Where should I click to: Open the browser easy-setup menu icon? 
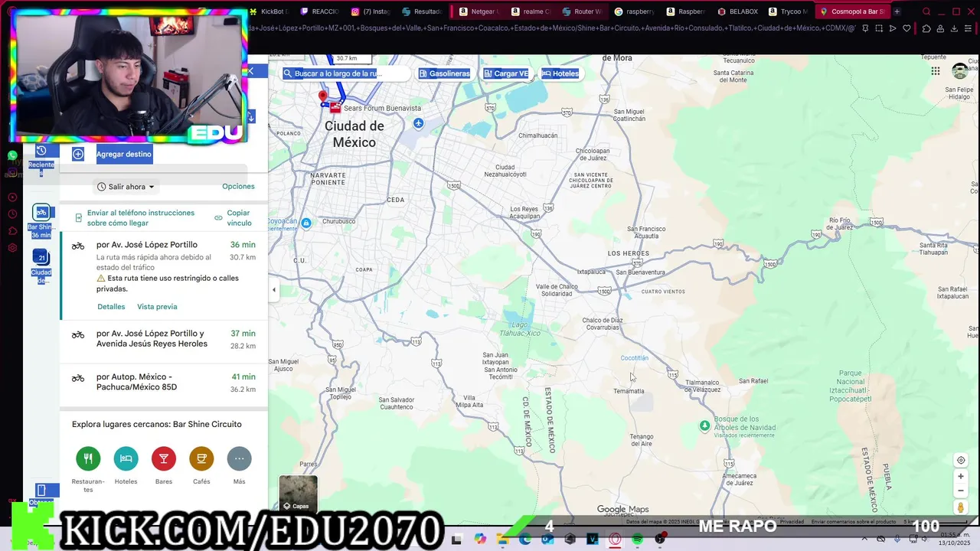coord(969,28)
